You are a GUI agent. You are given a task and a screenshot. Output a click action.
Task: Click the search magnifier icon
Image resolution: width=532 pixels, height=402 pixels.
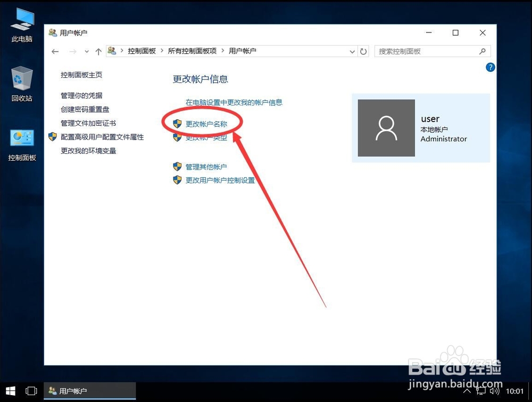[482, 51]
